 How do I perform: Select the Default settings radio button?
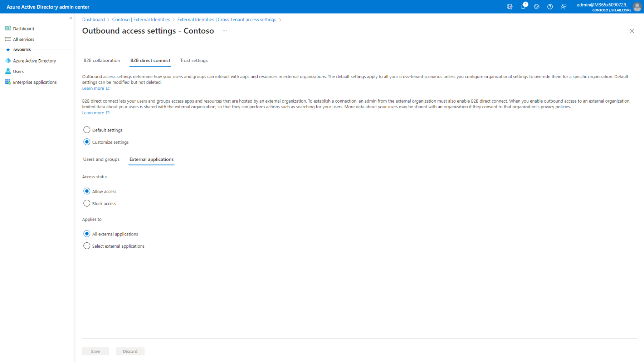coord(87,130)
